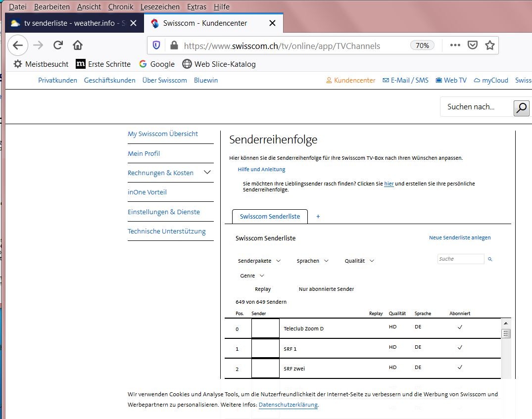Screen dimensions: 532x419
Task: Open the Datenschutzerklärung link
Action: click(288, 405)
